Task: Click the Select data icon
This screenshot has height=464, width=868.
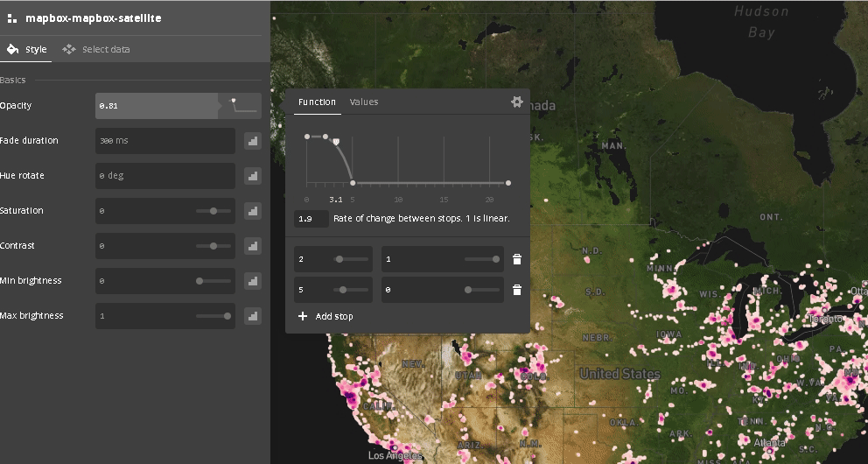Action: tap(68, 49)
